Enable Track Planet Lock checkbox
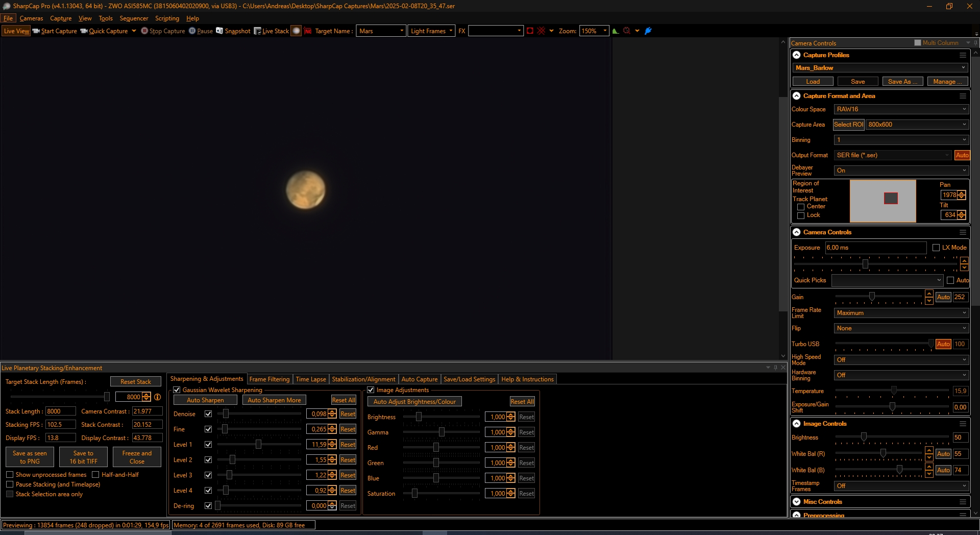 point(801,215)
